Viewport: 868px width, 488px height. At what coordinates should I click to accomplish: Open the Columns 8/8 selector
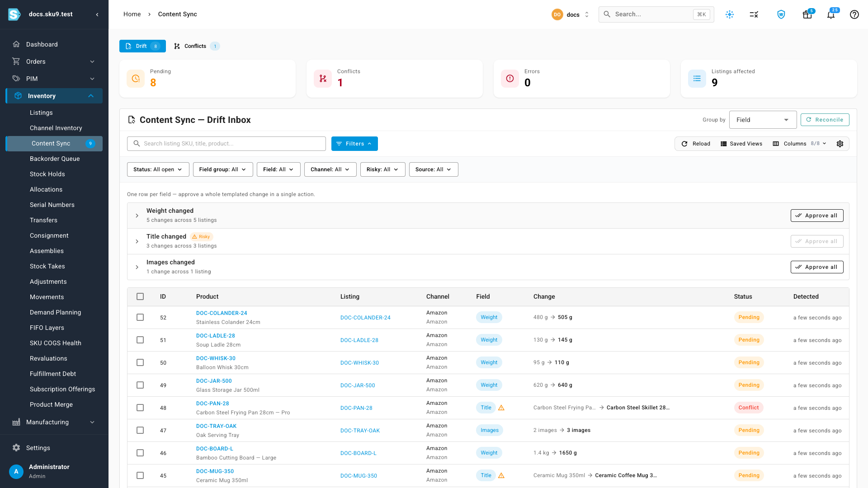tap(800, 144)
